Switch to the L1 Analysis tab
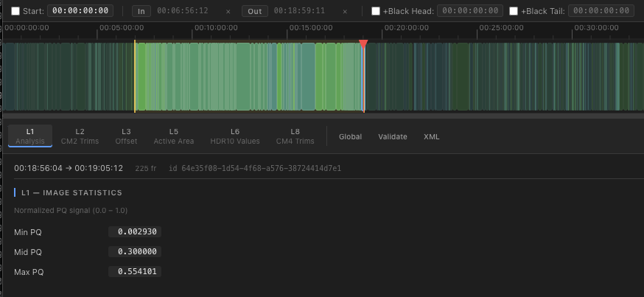 coord(30,136)
